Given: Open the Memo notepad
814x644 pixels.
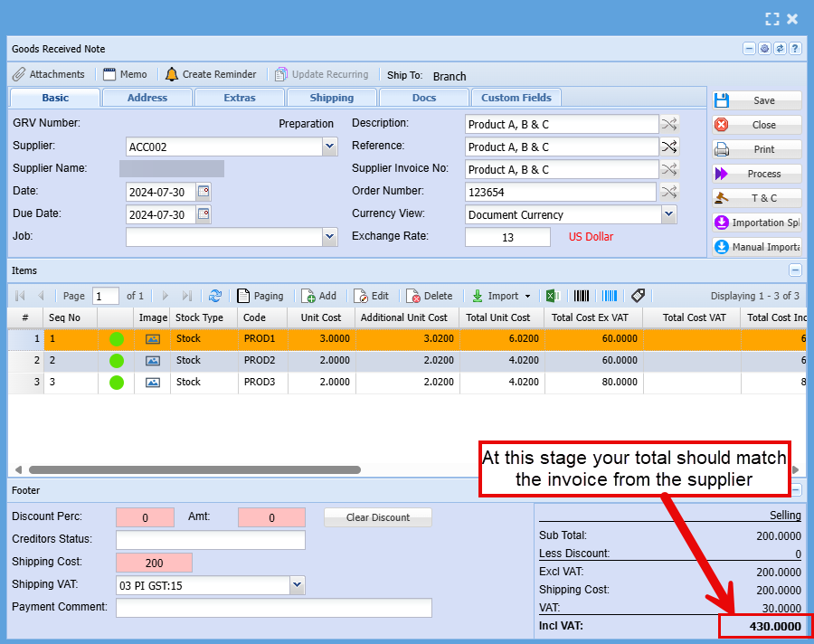Looking at the screenshot, I should pos(125,74).
